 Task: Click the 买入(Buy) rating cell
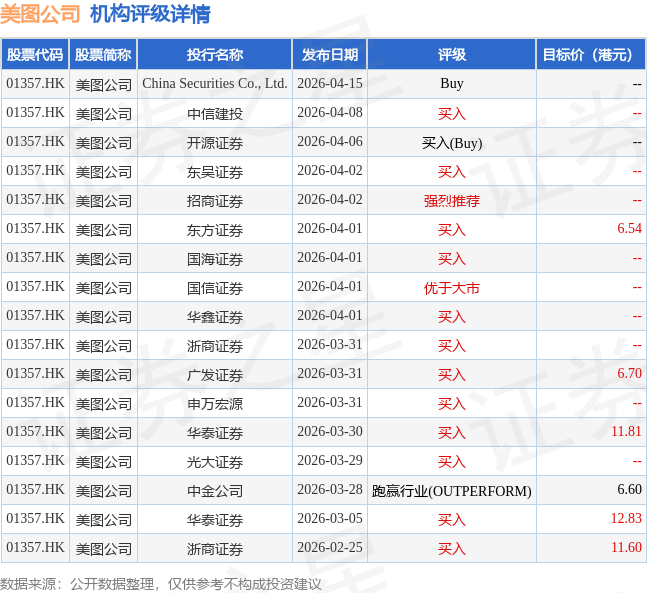452,143
